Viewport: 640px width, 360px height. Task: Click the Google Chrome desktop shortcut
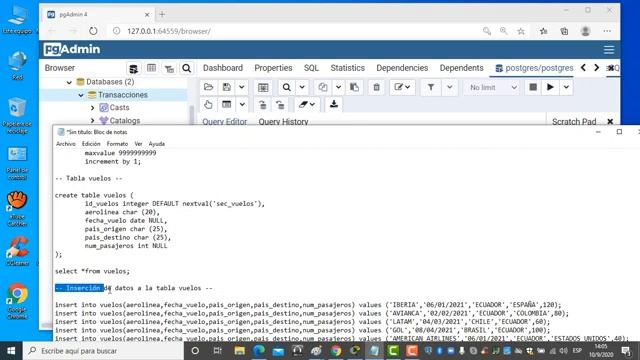click(17, 301)
